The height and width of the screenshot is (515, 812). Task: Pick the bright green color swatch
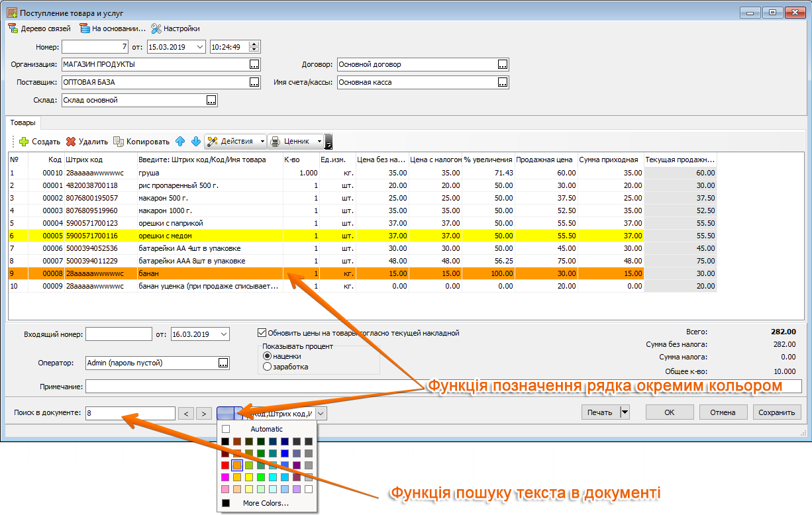[261, 477]
